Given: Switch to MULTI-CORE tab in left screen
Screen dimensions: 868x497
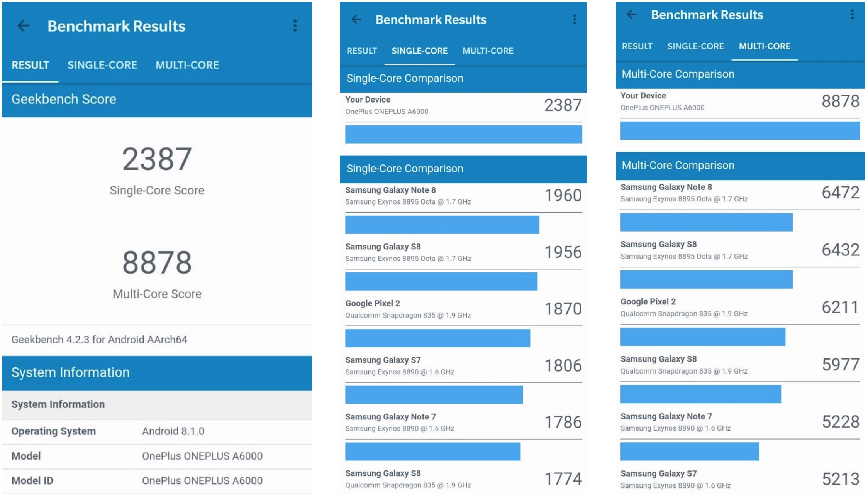Looking at the screenshot, I should click(x=187, y=65).
